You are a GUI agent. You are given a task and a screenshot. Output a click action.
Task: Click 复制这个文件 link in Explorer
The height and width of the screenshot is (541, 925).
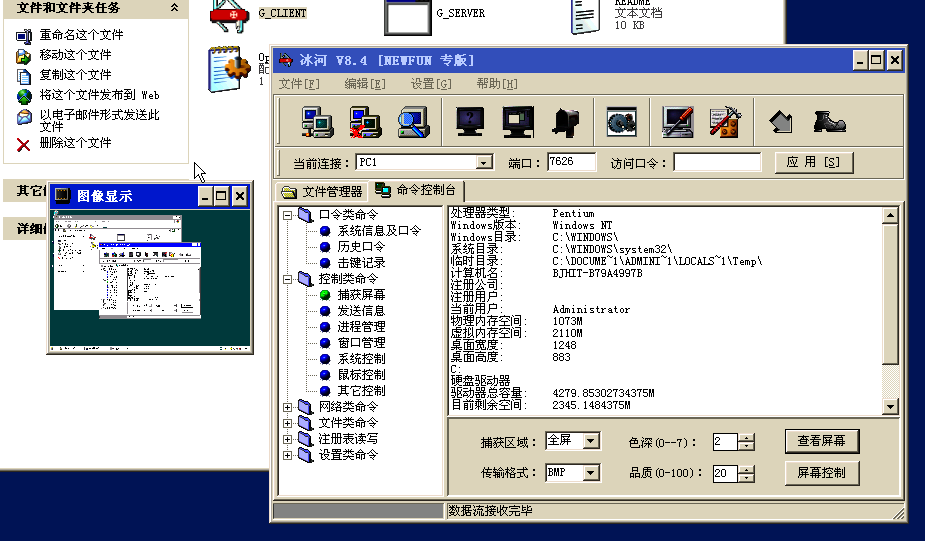(76, 75)
